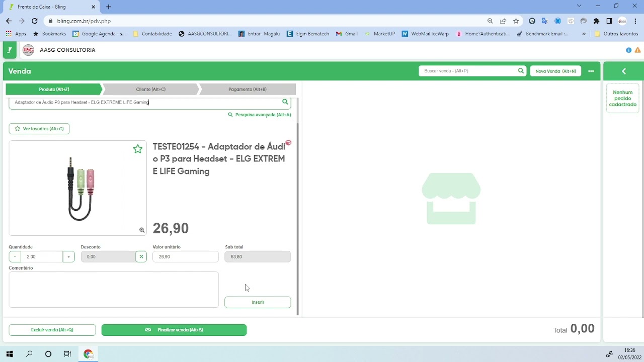644x362 pixels.
Task: Increase quantity with plus button
Action: click(69, 256)
